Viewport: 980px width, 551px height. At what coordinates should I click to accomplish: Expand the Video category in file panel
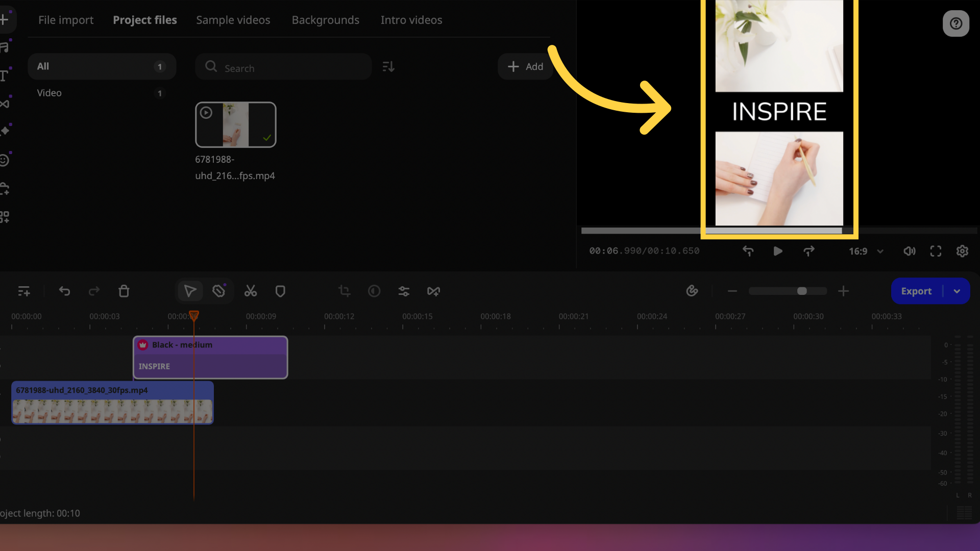pyautogui.click(x=49, y=92)
